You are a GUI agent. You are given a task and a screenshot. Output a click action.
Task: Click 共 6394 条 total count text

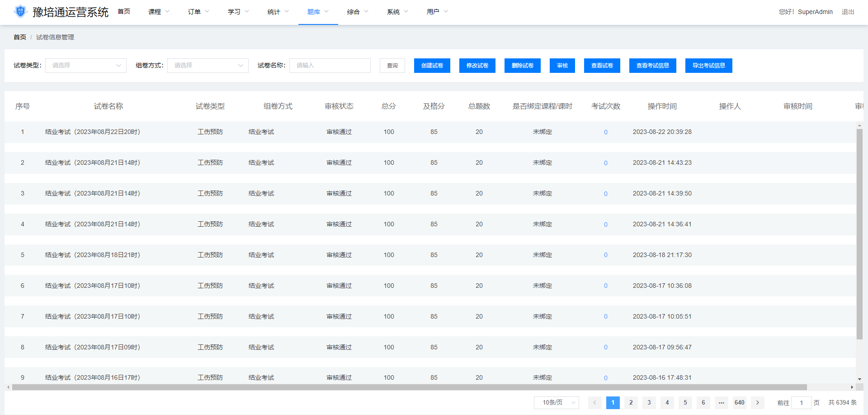coord(843,402)
